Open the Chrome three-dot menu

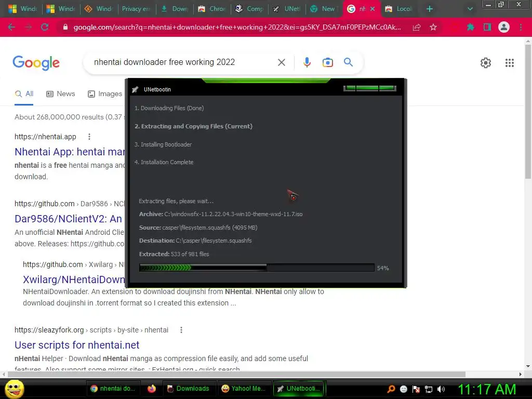[x=521, y=27]
